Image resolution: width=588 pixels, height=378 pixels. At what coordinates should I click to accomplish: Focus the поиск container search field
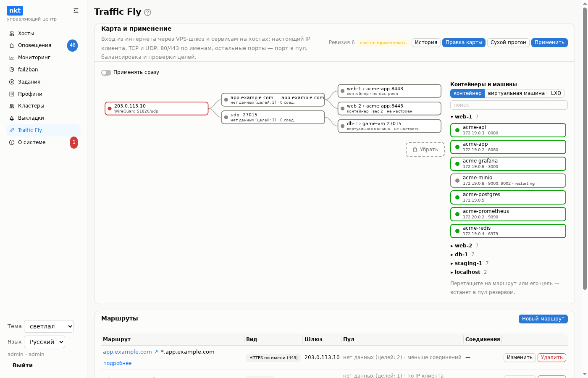click(509, 105)
